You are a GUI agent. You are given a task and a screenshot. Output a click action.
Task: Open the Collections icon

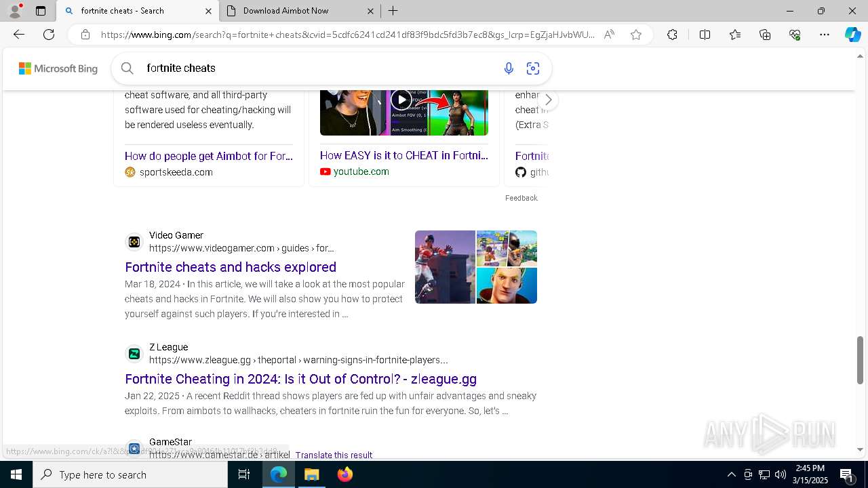(x=765, y=35)
